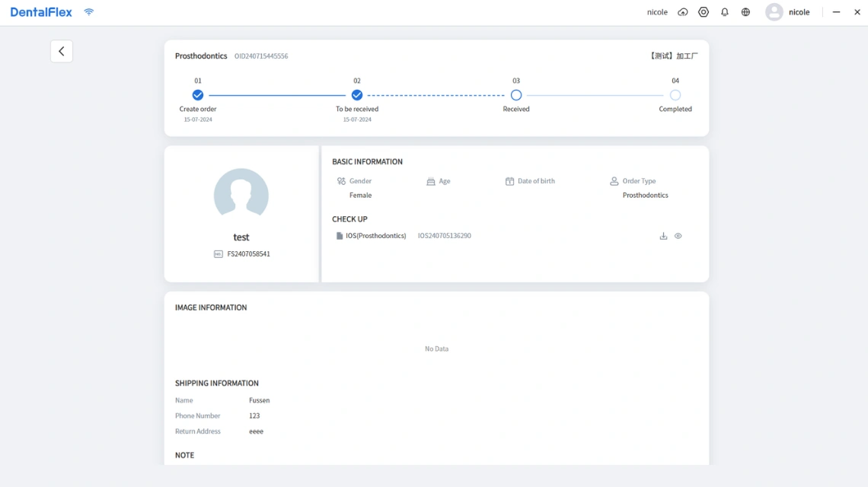Click the IOS(Prosthodontics) file name
This screenshot has height=487, width=868.
pyautogui.click(x=376, y=236)
